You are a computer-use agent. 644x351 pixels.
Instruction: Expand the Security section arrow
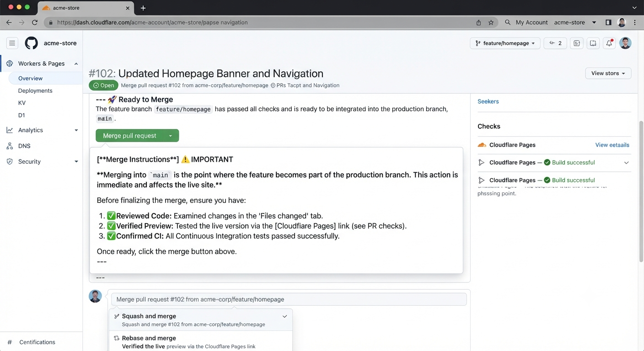(x=76, y=162)
